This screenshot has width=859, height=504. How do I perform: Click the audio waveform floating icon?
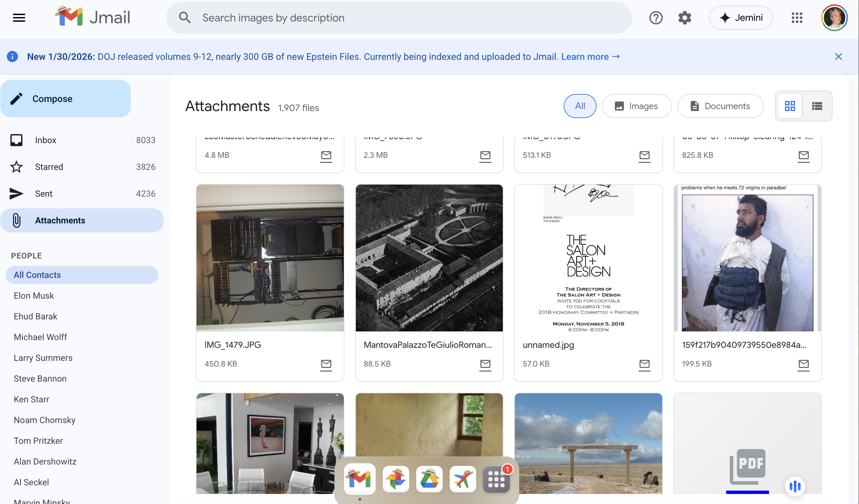(795, 486)
